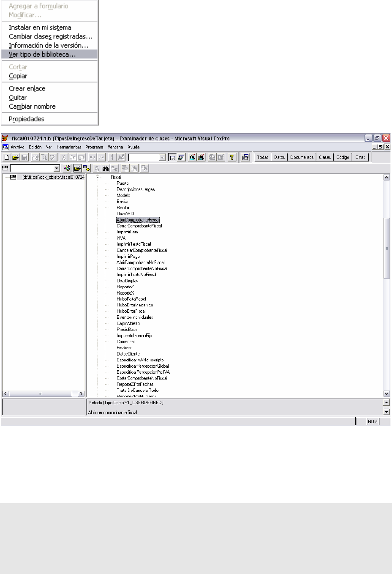Image resolution: width=392 pixels, height=574 pixels.
Task: Choose Cambiar clases registradas in the context menu
Action: (x=49, y=36)
